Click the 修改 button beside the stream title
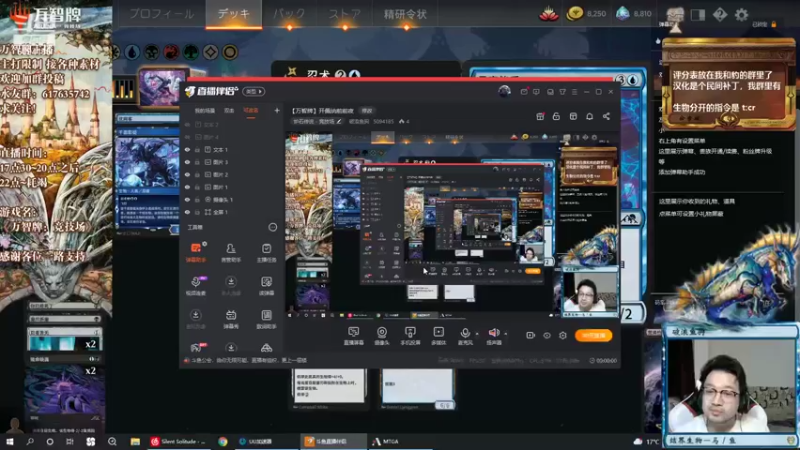This screenshot has height=450, width=800. coord(367,111)
